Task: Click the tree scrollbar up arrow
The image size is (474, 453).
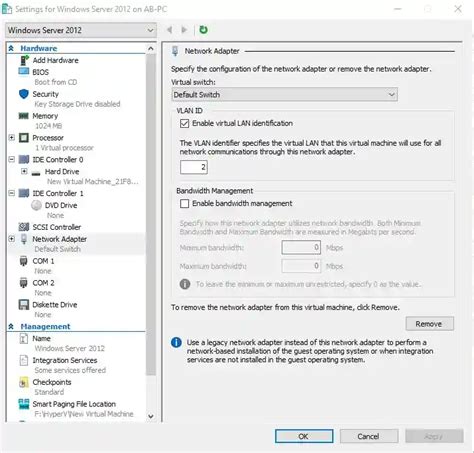Action: [151, 49]
